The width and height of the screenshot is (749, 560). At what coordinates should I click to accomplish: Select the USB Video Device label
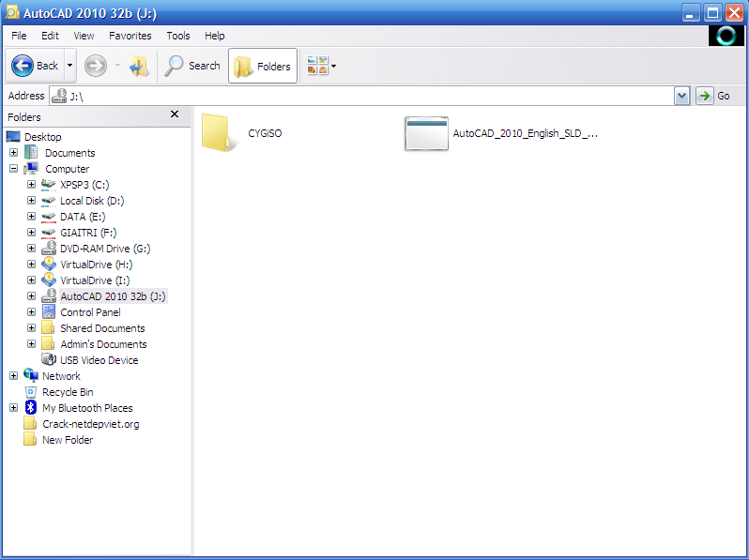tap(99, 360)
